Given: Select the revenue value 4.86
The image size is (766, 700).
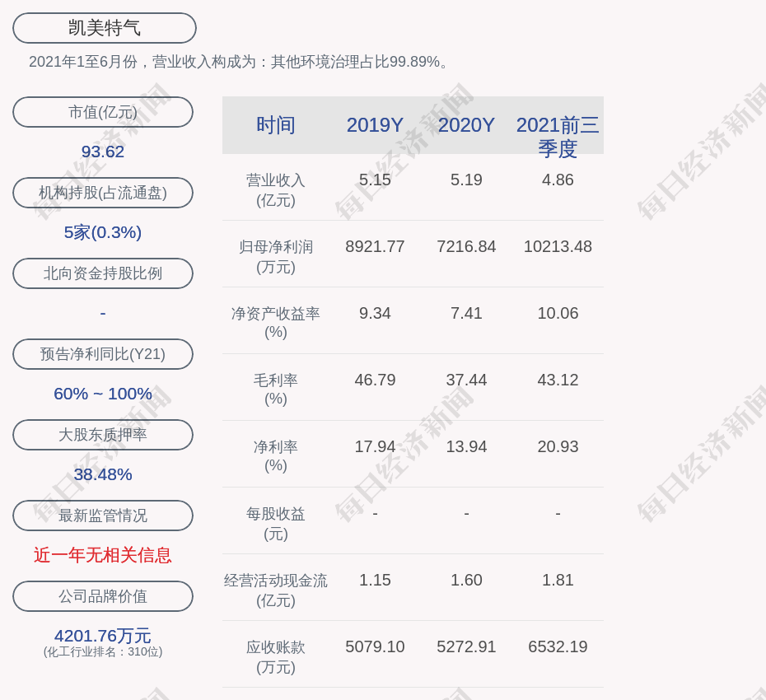Looking at the screenshot, I should 558,180.
